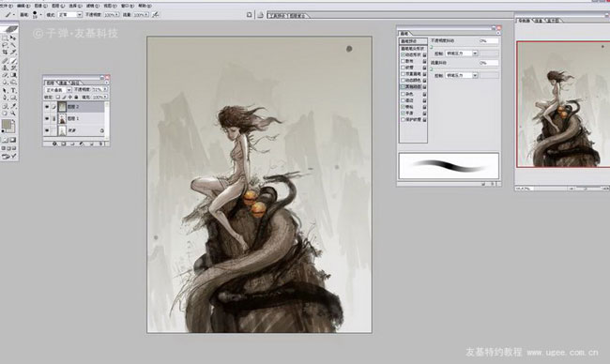Select the Type tool
This screenshot has width=610, height=364.
coord(14,91)
